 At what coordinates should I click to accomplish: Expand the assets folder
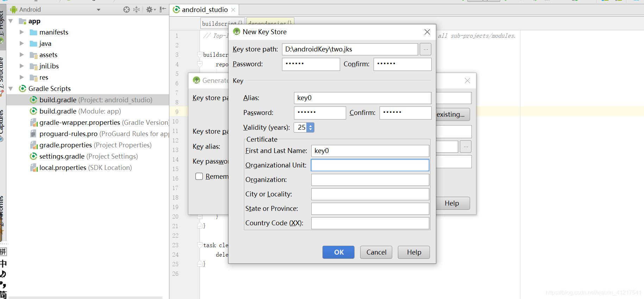point(22,55)
